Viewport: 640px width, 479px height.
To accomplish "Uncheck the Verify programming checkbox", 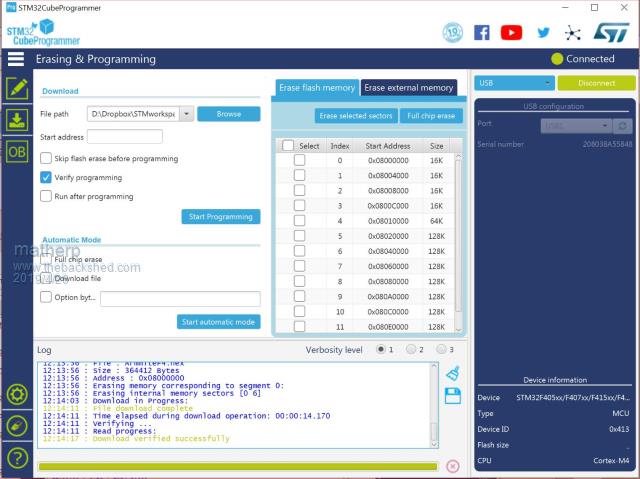I will click(46, 177).
